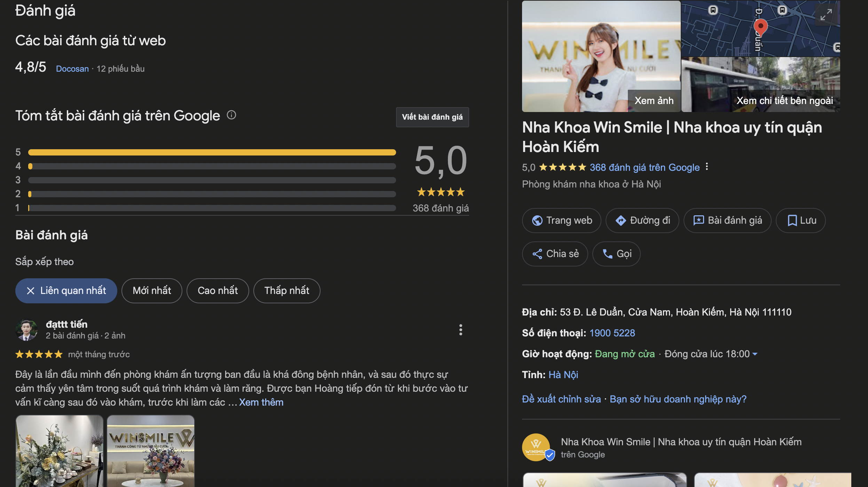The image size is (868, 487).
Task: Open three-dot menu on đạttt tiến's review
Action: pos(460,330)
